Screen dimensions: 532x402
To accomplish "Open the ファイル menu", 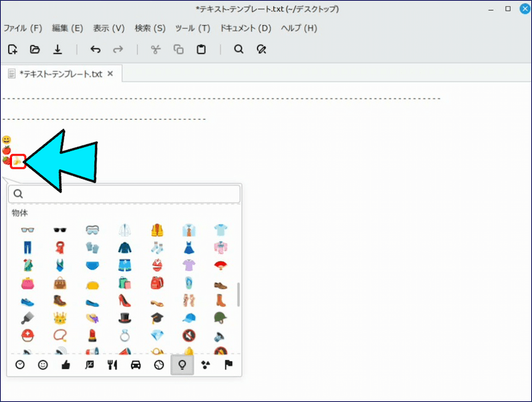I will click(x=22, y=28).
